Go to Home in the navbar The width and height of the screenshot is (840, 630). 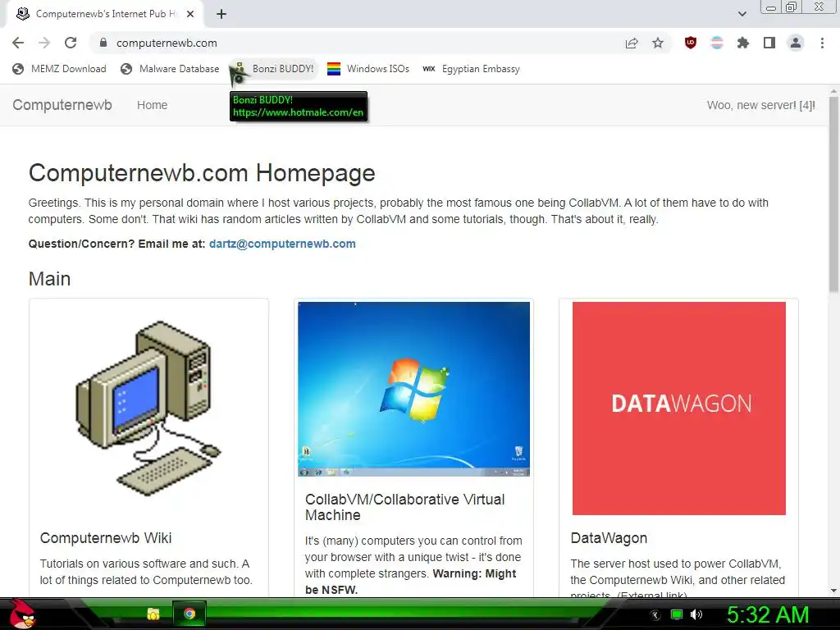pos(152,105)
